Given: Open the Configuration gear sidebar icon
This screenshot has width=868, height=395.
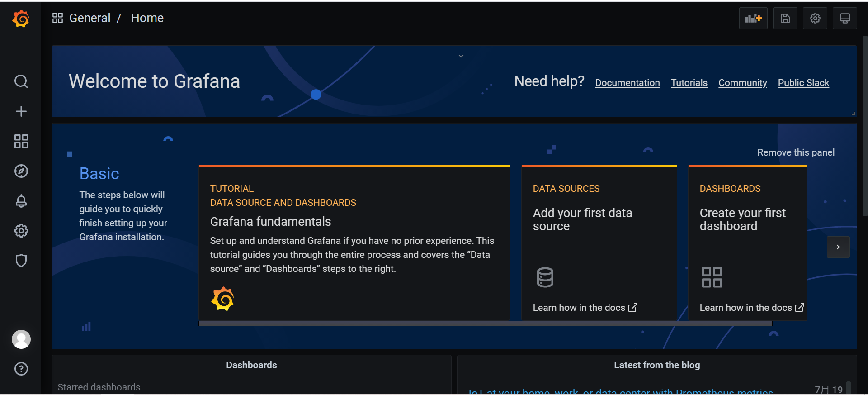Looking at the screenshot, I should tap(21, 231).
